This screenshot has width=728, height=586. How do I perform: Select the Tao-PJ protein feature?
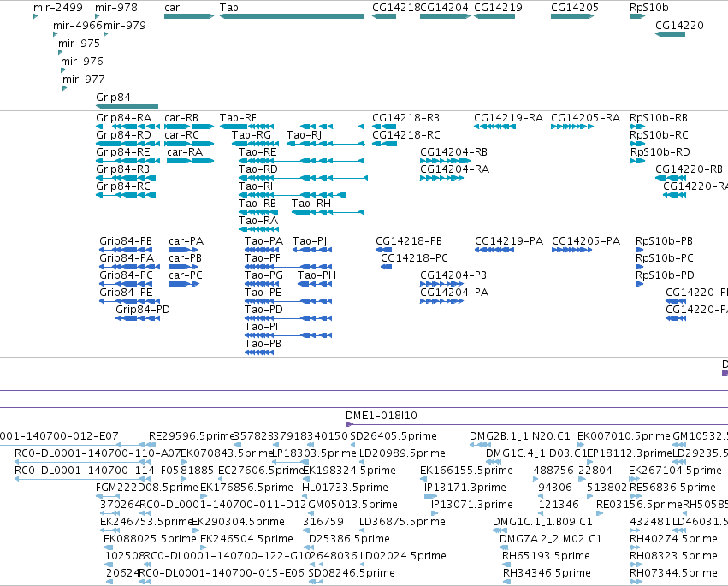coord(312,250)
